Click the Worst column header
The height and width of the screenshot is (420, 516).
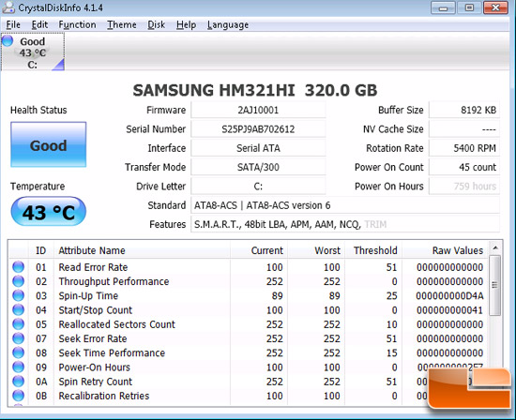pos(316,250)
